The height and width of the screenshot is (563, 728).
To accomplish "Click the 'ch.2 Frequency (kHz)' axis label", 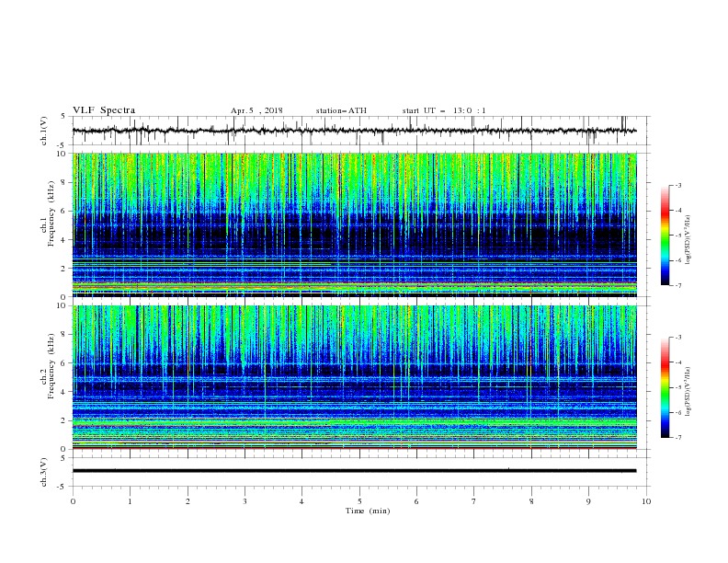I will click(x=48, y=366).
